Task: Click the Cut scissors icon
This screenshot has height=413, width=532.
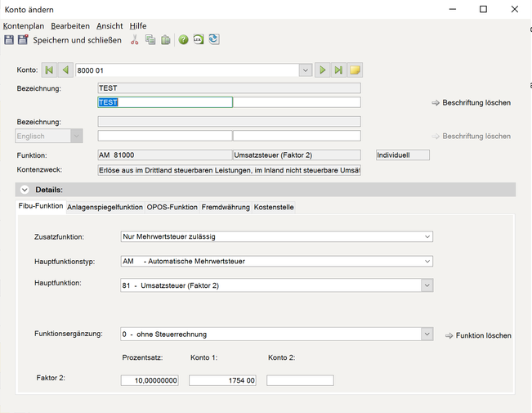Action: click(135, 40)
